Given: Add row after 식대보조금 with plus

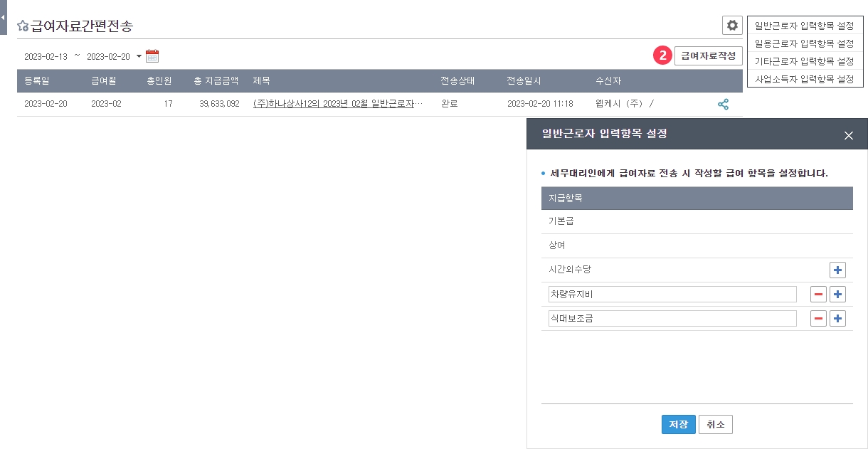Looking at the screenshot, I should click(837, 319).
